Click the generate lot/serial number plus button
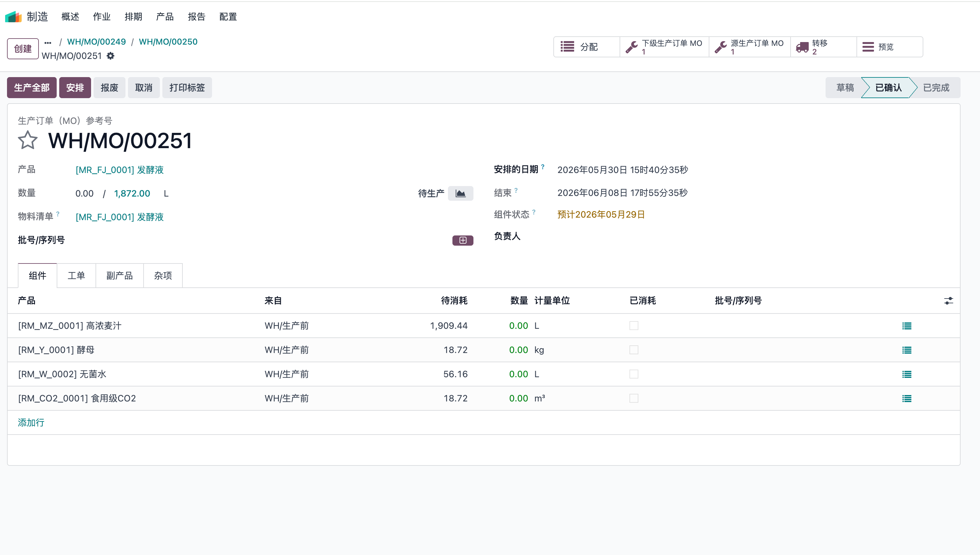The image size is (980, 555). [x=463, y=240]
